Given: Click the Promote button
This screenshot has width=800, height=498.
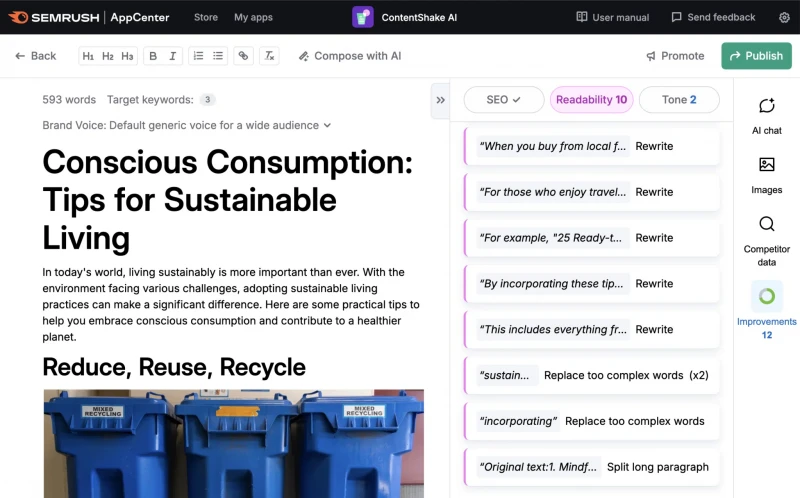Looking at the screenshot, I should pyautogui.click(x=675, y=56).
